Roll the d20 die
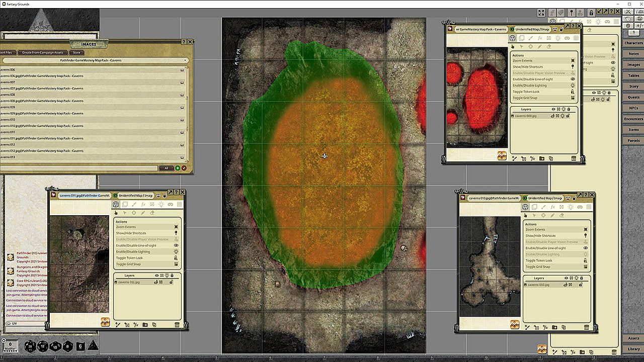The image size is (644, 362). click(30, 346)
